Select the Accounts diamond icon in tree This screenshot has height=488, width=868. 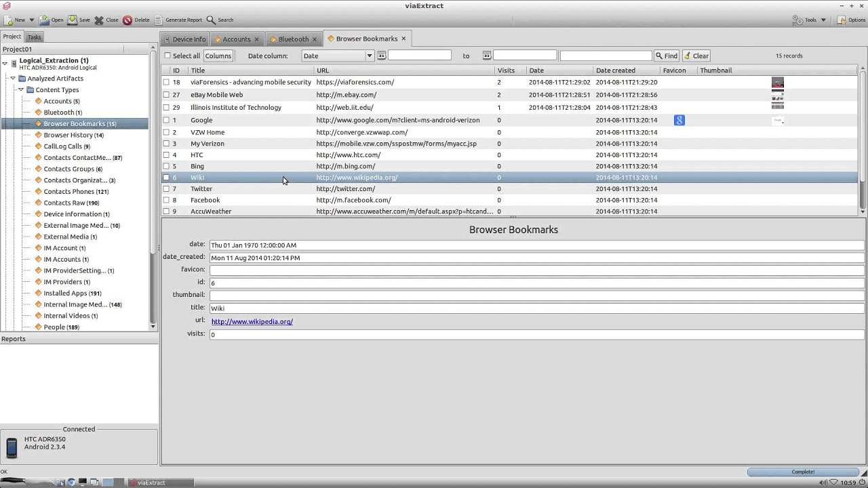pos(39,101)
